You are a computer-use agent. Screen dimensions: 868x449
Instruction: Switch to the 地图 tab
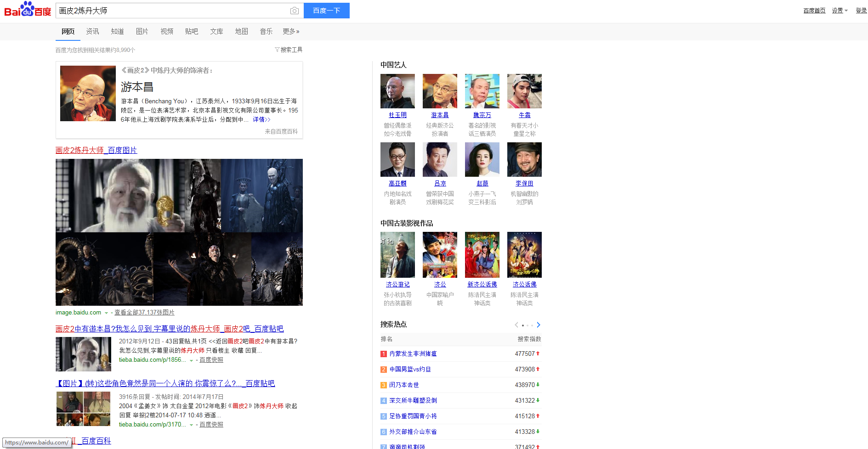click(x=241, y=31)
